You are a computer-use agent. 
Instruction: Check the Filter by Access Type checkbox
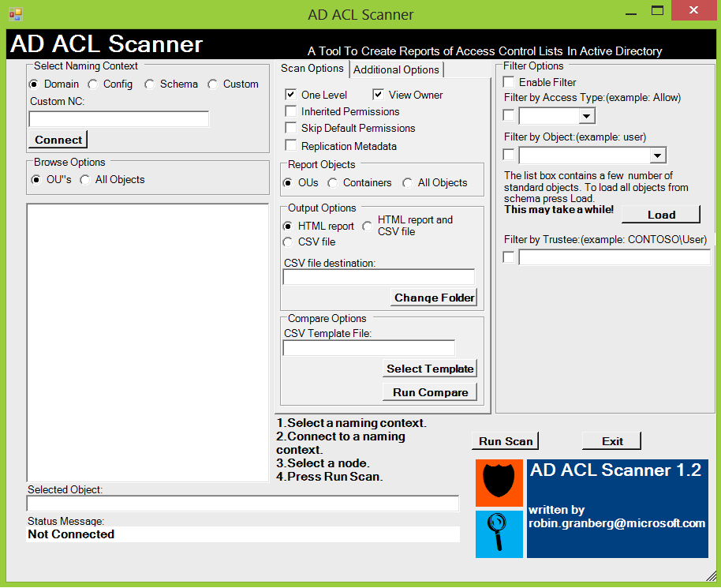tap(509, 115)
